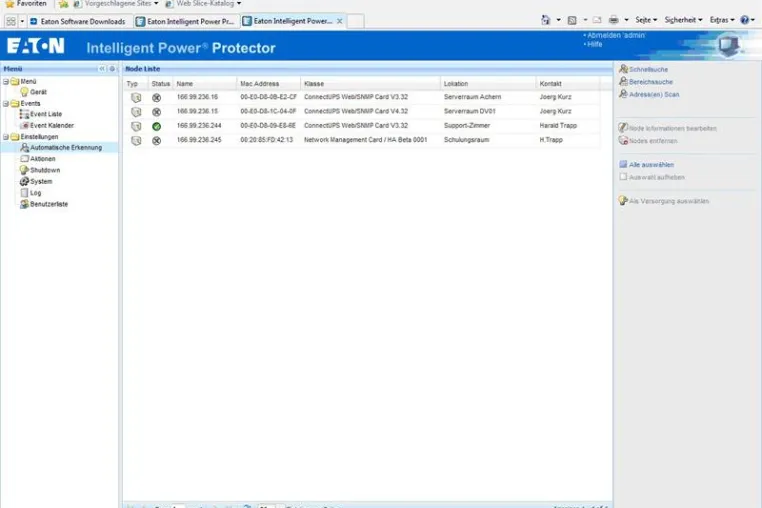The height and width of the screenshot is (508, 762).
Task: Select the Schulungsraum location cell
Action: pos(466,140)
